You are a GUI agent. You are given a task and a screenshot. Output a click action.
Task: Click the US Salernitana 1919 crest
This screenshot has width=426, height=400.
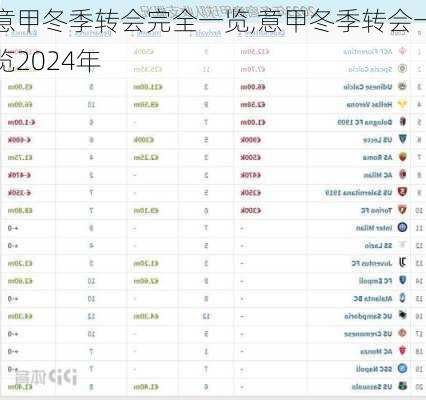[403, 192]
